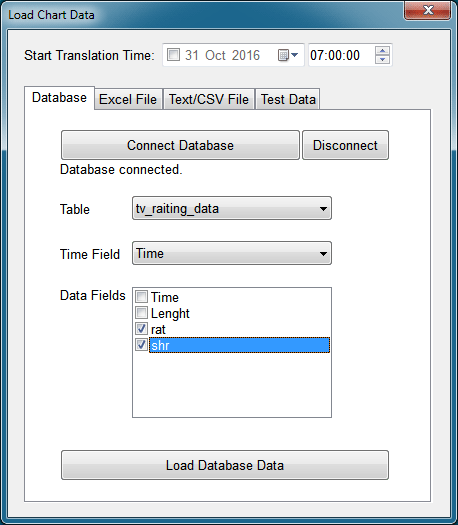Uncheck the shr data field
This screenshot has height=525, width=458.
pyautogui.click(x=141, y=345)
